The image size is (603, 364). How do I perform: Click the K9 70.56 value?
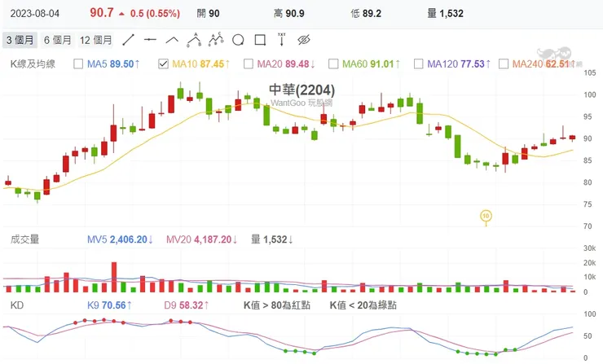coord(109,305)
